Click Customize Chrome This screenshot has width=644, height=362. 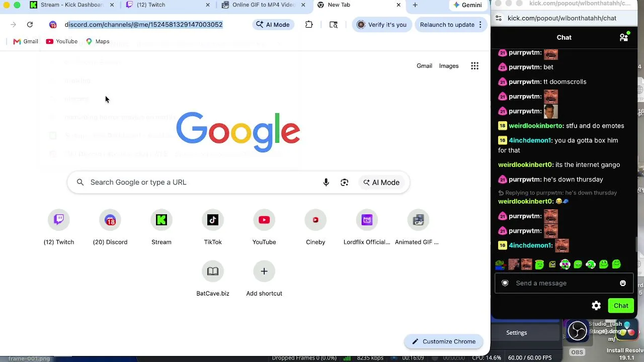point(444,342)
